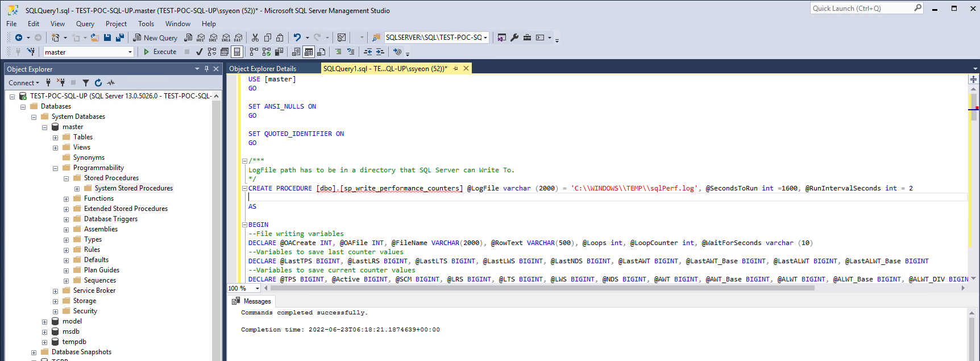Toggle Include Actual Execution Plan
The width and height of the screenshot is (980, 361).
254,52
